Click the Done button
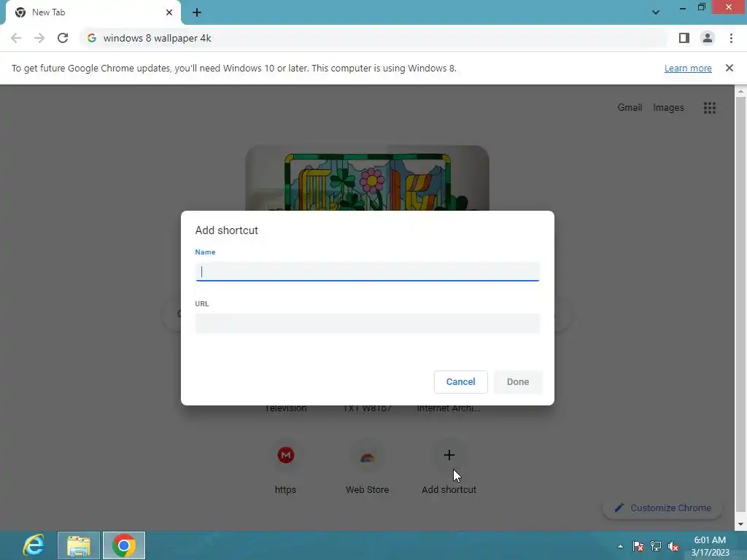Screen dimensions: 747x560 (x=518, y=382)
